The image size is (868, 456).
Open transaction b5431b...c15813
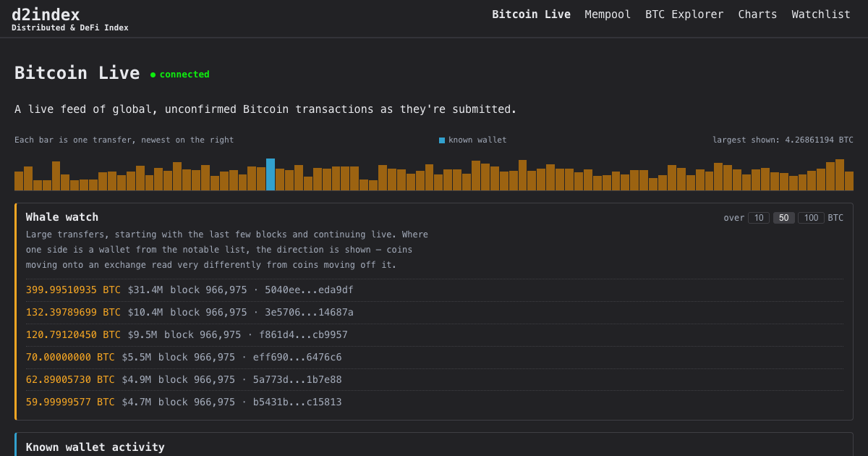297,402
